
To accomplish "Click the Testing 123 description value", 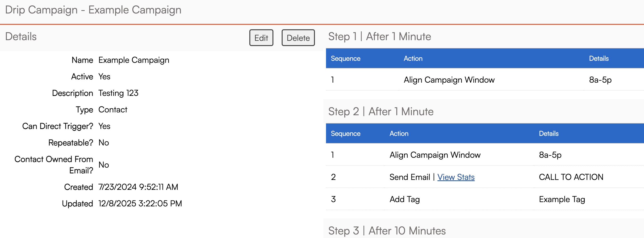I will [x=118, y=93].
